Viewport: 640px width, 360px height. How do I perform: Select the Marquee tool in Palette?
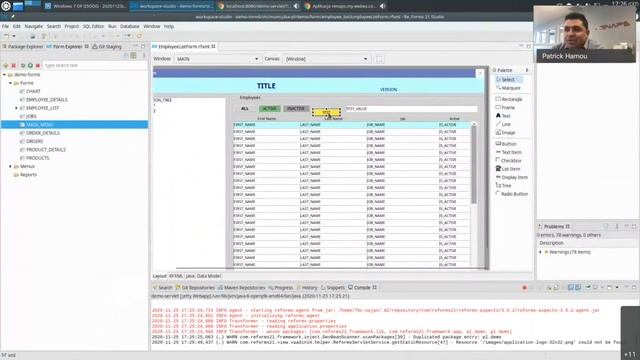508,88
